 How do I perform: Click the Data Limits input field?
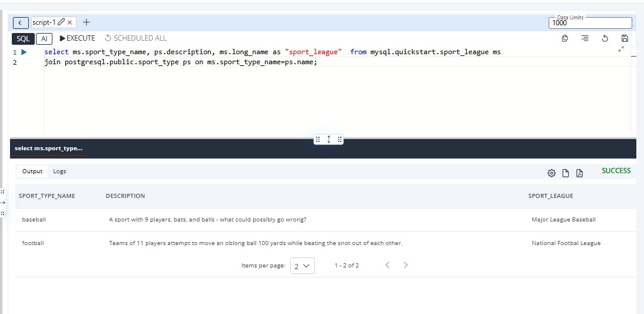(x=590, y=23)
